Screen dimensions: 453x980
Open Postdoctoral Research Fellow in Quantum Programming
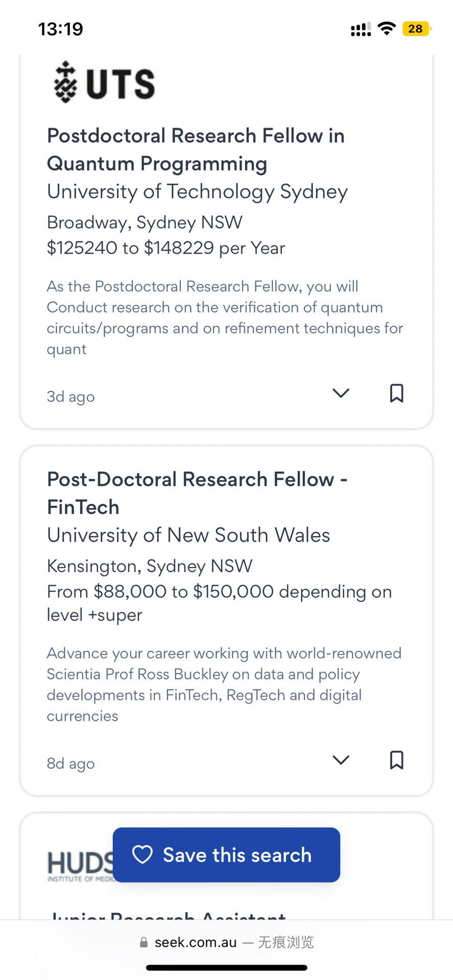click(x=196, y=150)
